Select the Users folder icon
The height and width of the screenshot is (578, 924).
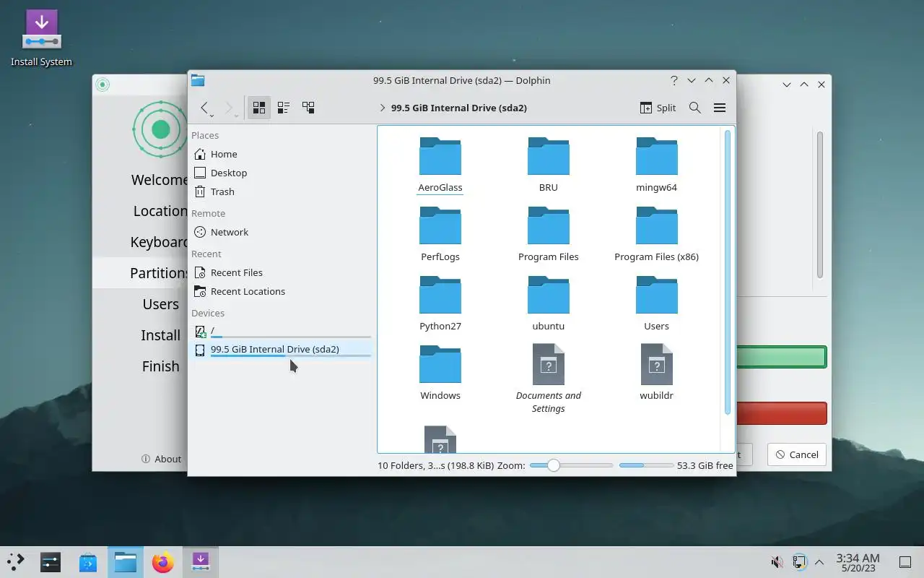click(657, 295)
